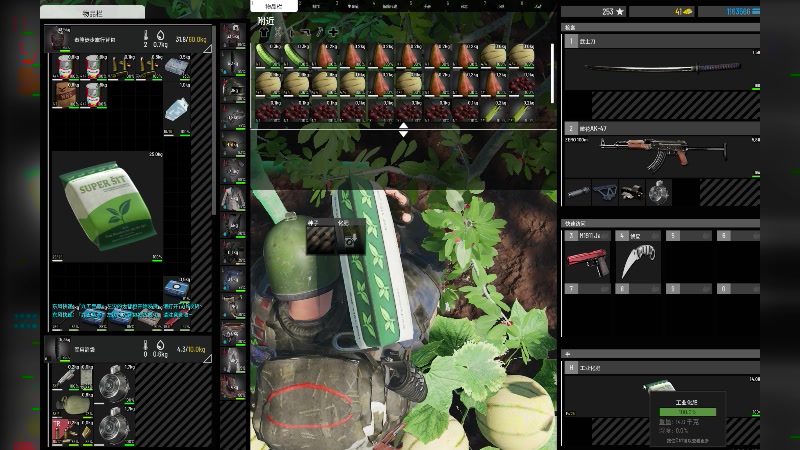Expand the backpack container corner triangle
Viewport: 800px width, 450px height.
point(208,48)
